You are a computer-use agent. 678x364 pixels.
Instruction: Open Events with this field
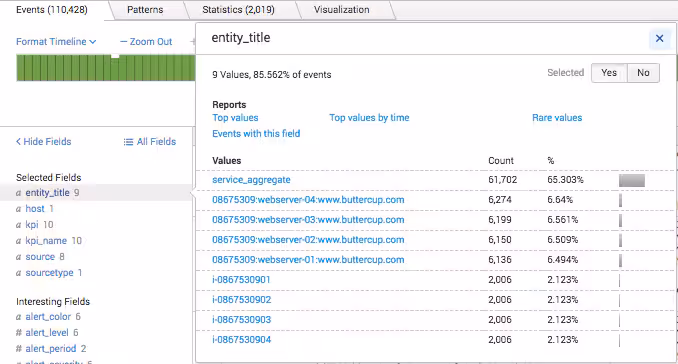click(256, 134)
